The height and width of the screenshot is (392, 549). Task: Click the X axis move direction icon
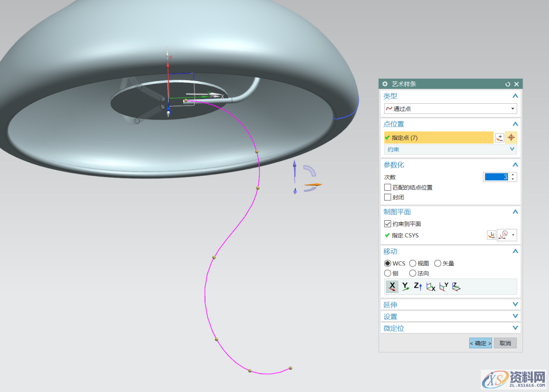pos(392,287)
